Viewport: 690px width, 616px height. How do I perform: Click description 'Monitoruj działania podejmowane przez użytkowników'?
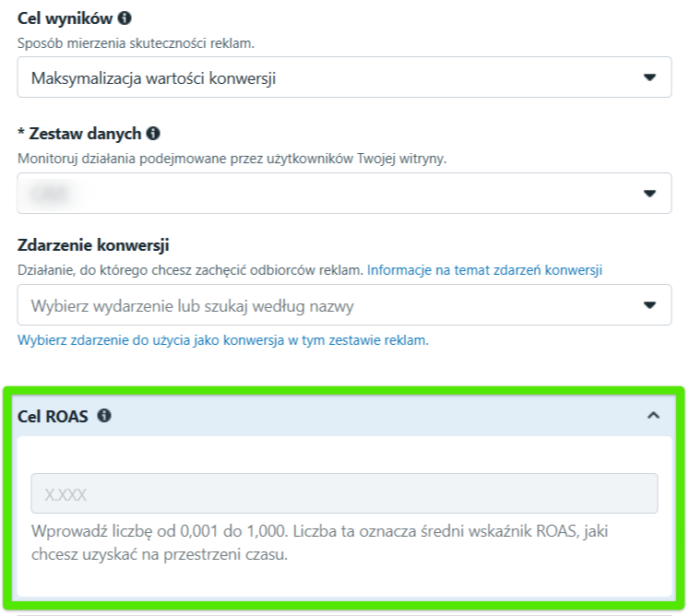pos(232,159)
